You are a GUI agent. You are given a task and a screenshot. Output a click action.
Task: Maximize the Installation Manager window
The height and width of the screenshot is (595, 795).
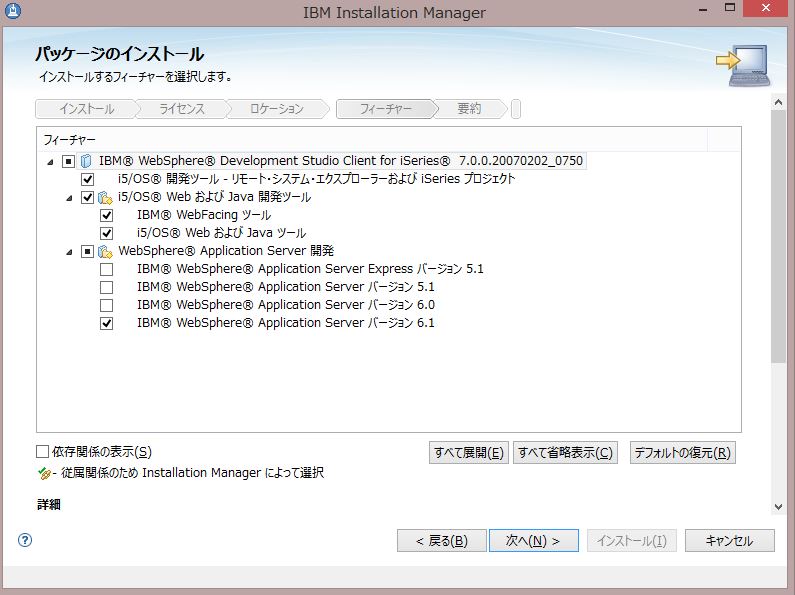pyautogui.click(x=730, y=8)
